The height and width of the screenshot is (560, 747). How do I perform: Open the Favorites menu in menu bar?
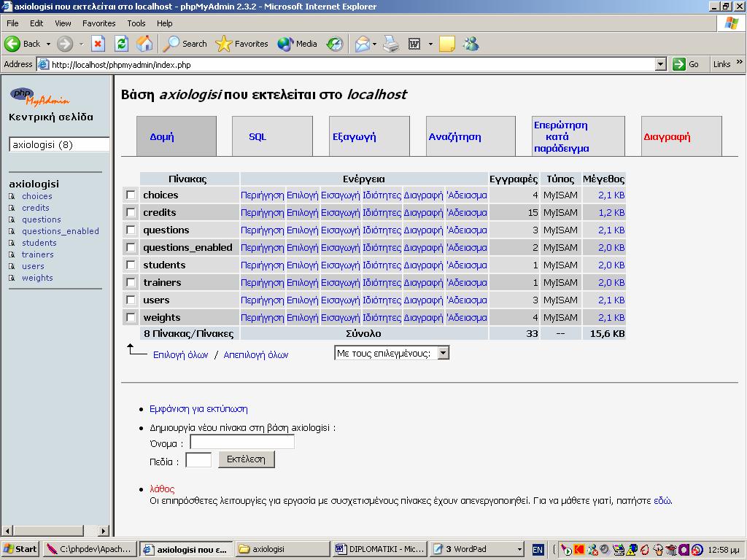[98, 23]
